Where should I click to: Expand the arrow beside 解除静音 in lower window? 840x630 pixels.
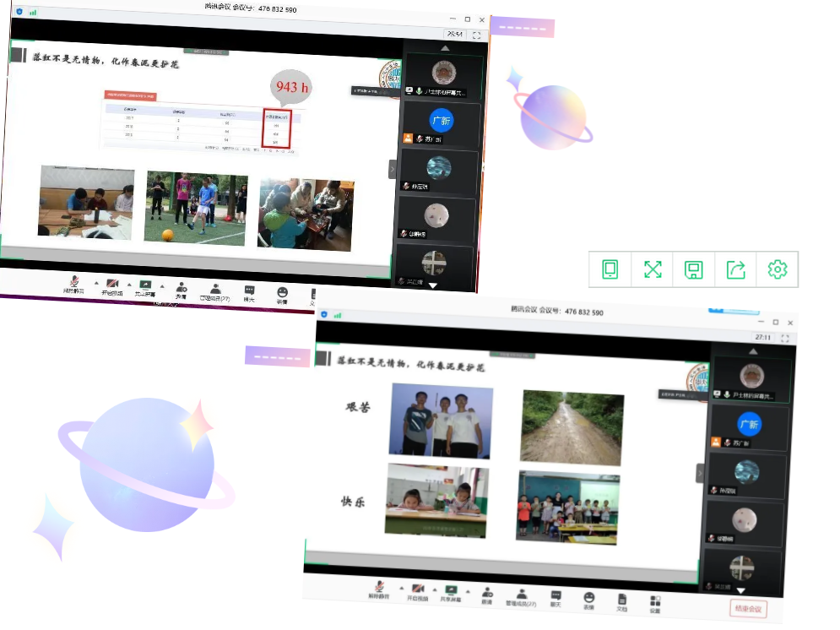[x=401, y=589]
